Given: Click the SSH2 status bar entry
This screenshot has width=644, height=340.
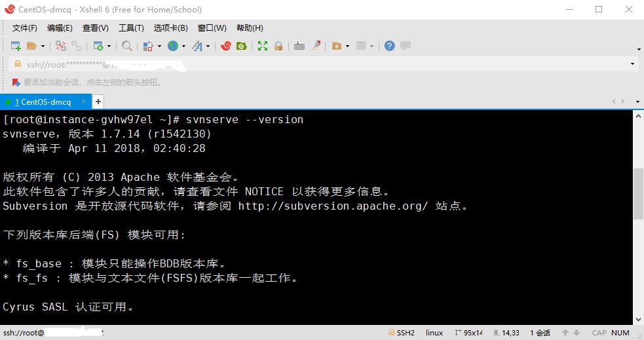Looking at the screenshot, I should [x=401, y=333].
